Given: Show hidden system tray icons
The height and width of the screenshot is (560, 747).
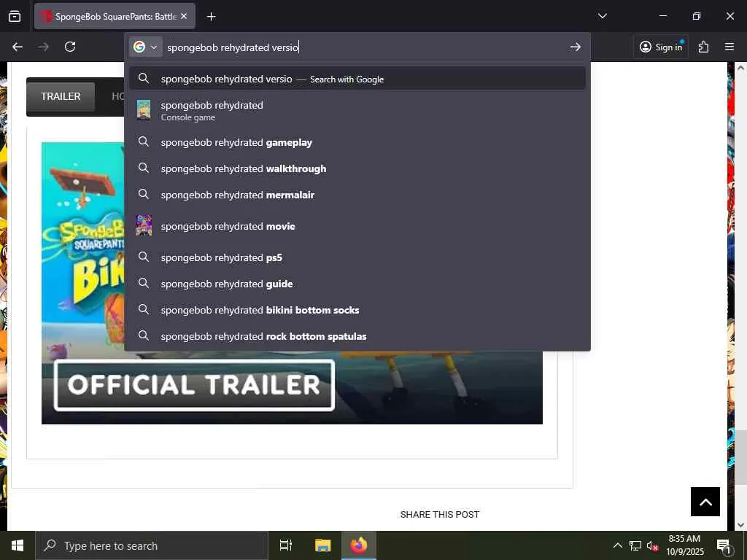Looking at the screenshot, I should (617, 545).
